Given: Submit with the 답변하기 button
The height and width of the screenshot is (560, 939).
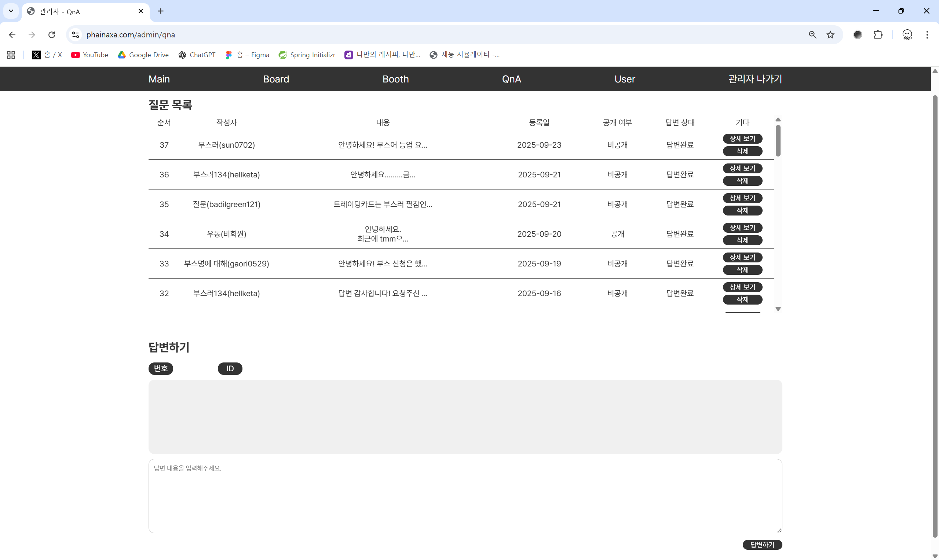Looking at the screenshot, I should click(762, 545).
